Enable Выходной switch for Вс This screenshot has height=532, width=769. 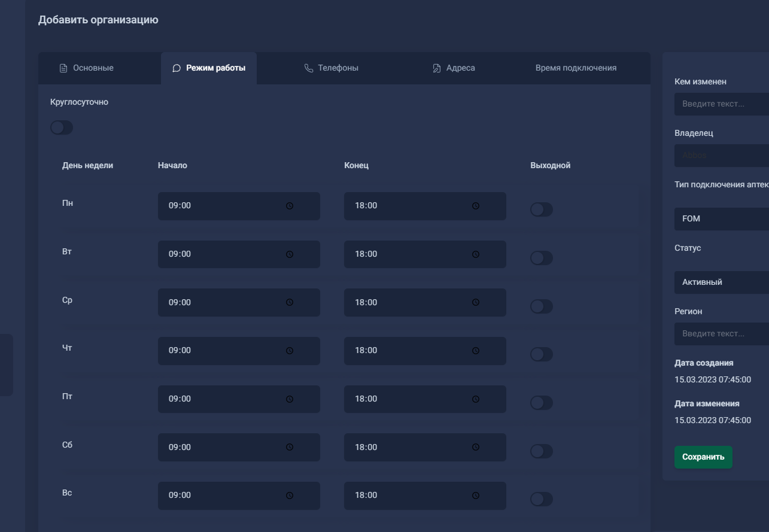click(x=542, y=499)
